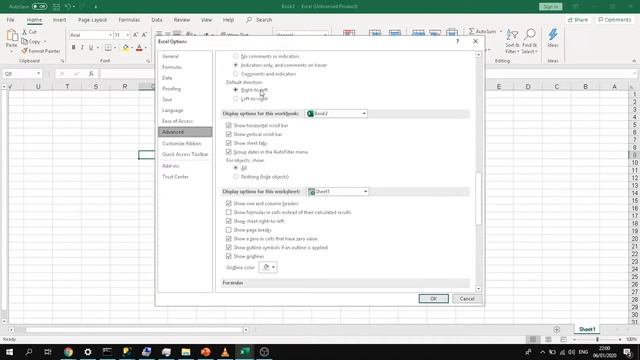Screen dimensions: 640x360
Task: Enable Show formulas in cells checkbox
Action: (229, 212)
